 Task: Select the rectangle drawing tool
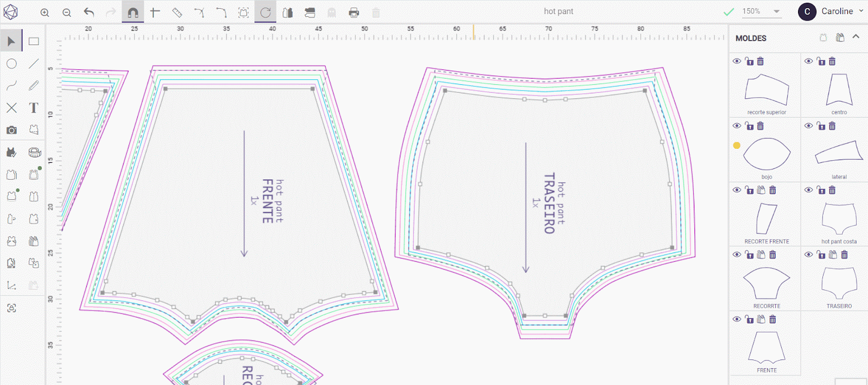pos(34,41)
